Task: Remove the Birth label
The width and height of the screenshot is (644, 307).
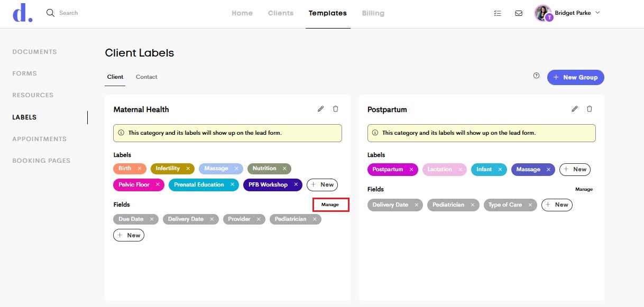Action: coord(140,169)
